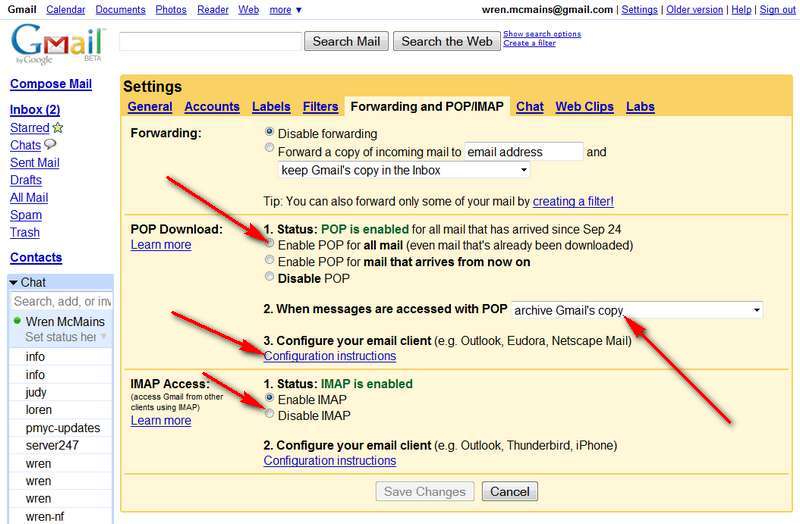Collapse the Chat panel triangle
Viewport: 800px width, 524px height.
tap(14, 282)
